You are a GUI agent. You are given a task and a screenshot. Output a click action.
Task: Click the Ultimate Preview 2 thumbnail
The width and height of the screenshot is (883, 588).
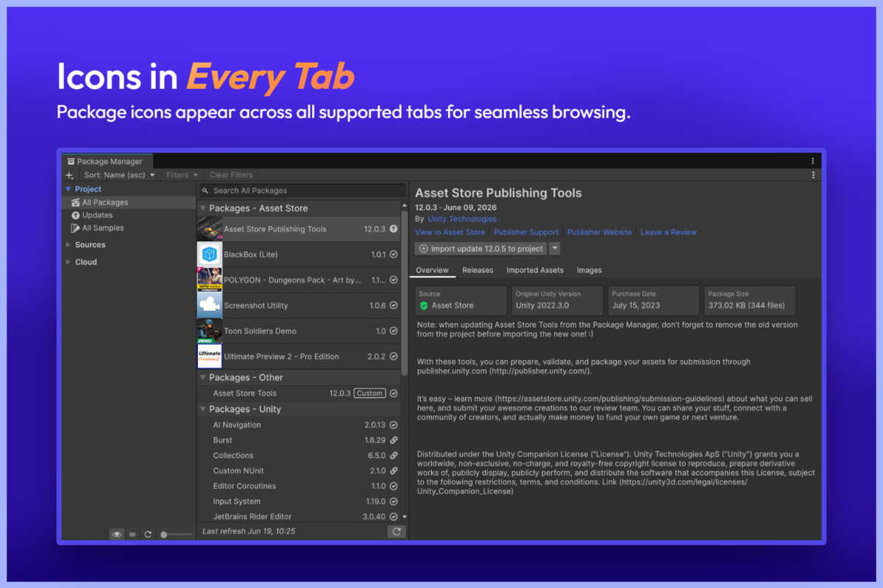(210, 356)
